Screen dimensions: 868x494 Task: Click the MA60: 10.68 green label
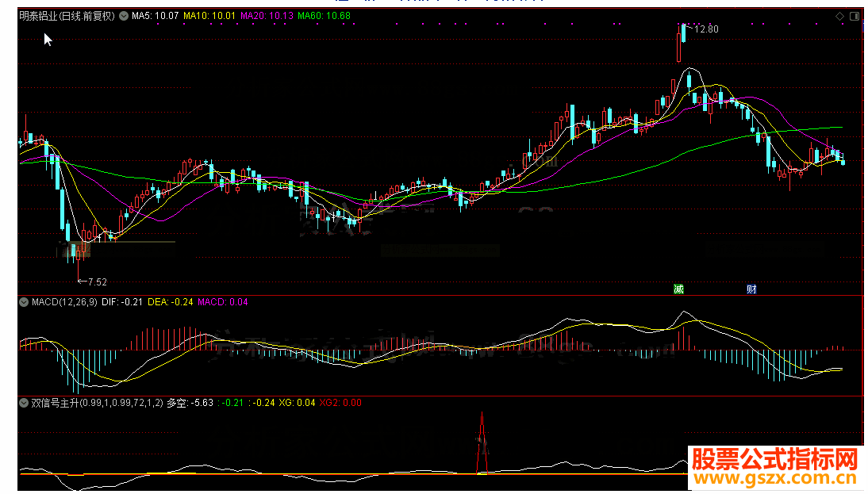(x=324, y=16)
